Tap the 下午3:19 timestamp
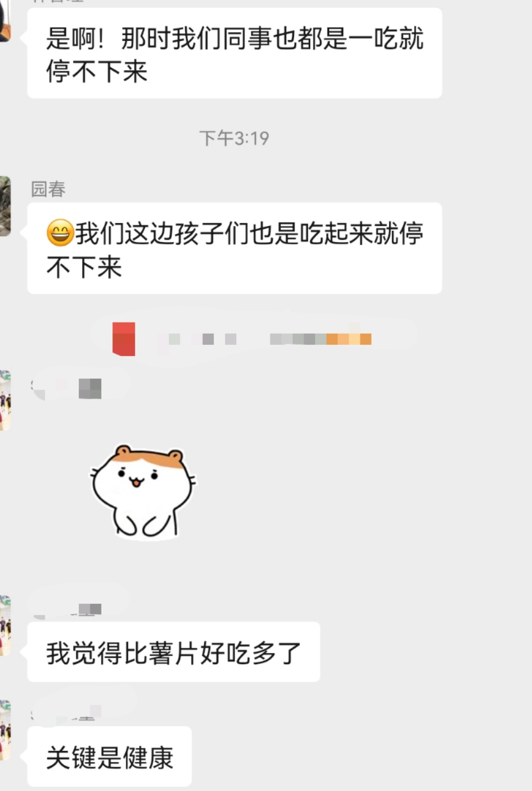The image size is (532, 791). click(234, 138)
